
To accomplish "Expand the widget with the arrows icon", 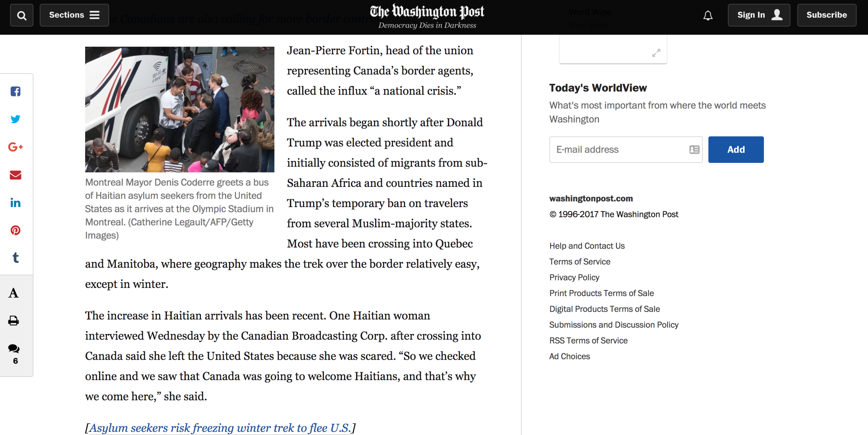I will click(x=656, y=53).
